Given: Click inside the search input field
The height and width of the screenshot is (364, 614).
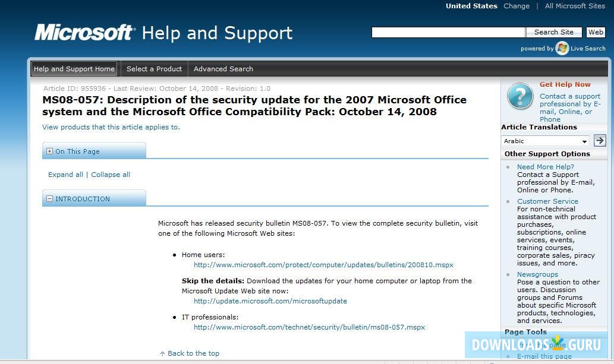Looking at the screenshot, I should [448, 32].
